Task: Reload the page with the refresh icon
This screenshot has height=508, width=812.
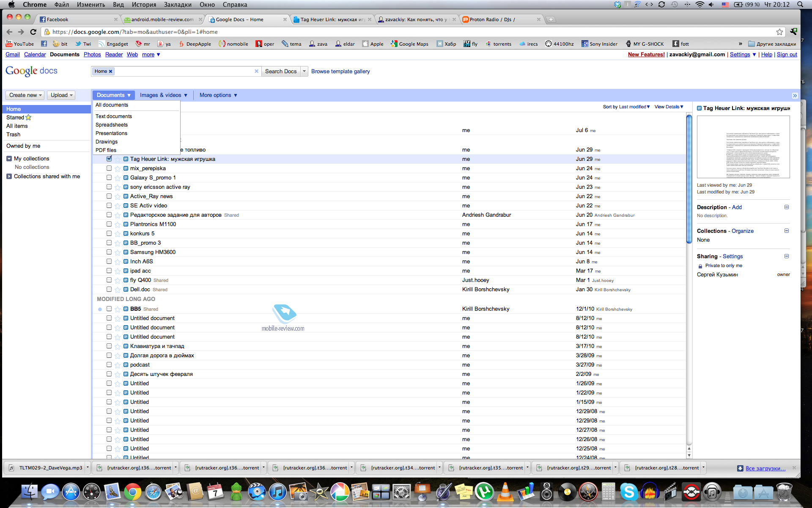Action: 33,32
